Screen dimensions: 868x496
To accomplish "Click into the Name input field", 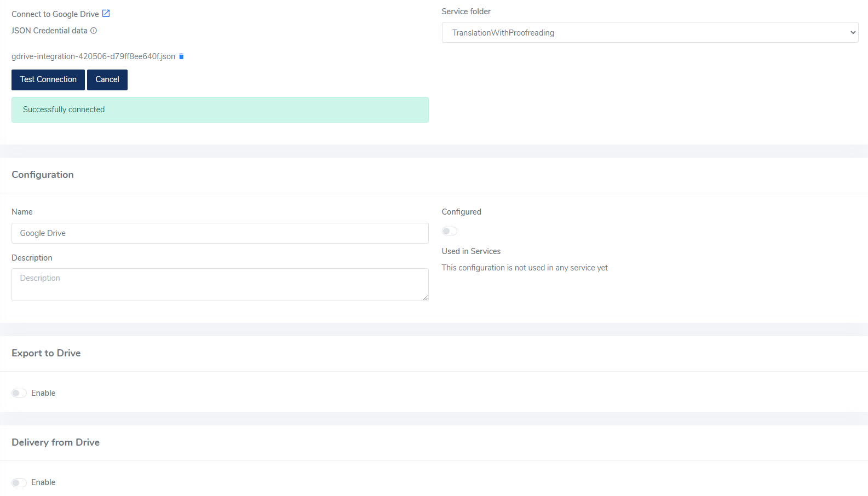I will pyautogui.click(x=220, y=233).
